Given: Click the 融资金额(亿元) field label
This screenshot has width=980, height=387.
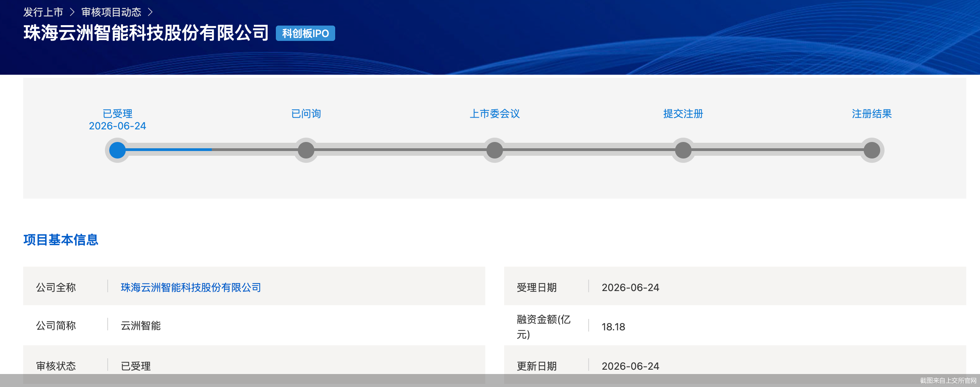Looking at the screenshot, I should [544, 327].
